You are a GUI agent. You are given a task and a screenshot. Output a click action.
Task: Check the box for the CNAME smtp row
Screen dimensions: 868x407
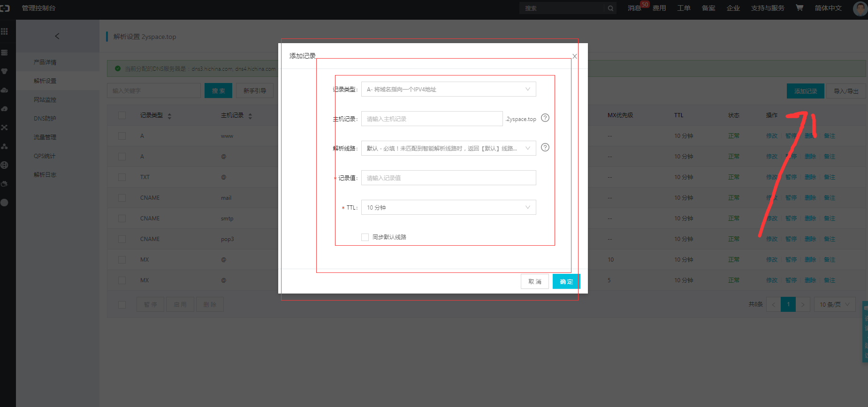pyautogui.click(x=122, y=219)
